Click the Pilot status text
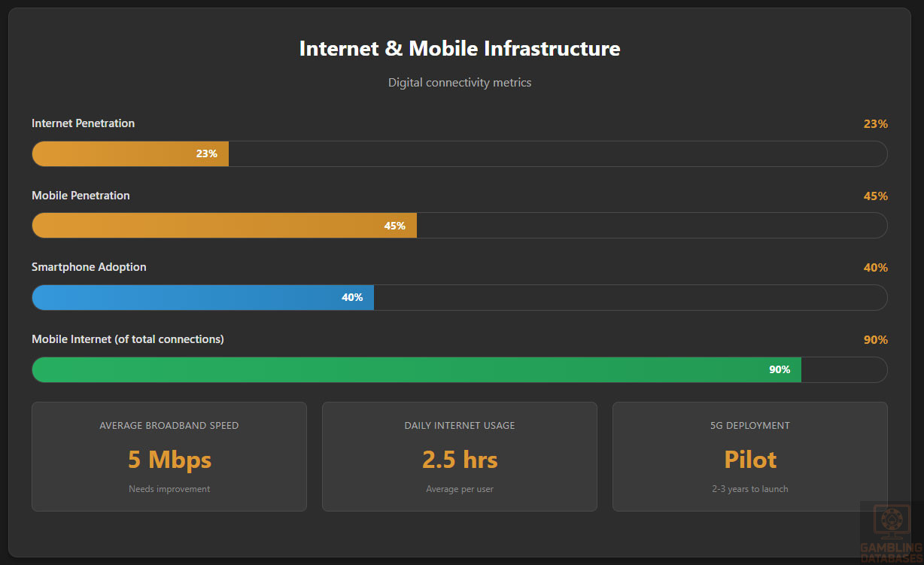924x565 pixels. pos(750,459)
